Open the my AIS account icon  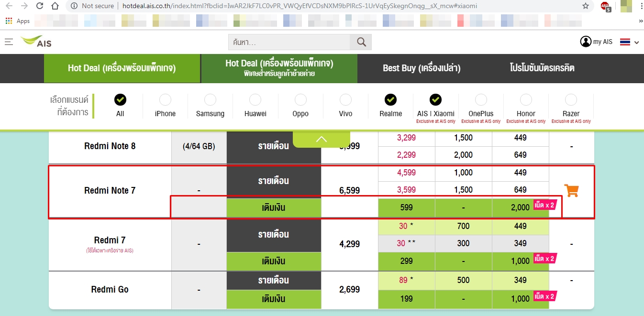[586, 42]
